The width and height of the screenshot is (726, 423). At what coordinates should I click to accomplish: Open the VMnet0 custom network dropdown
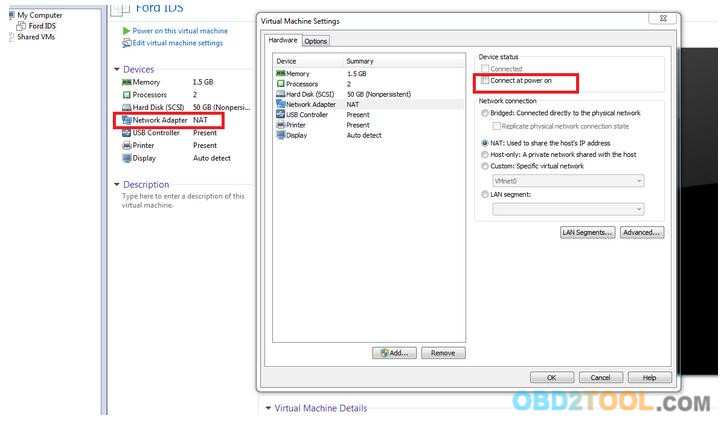pyautogui.click(x=568, y=181)
